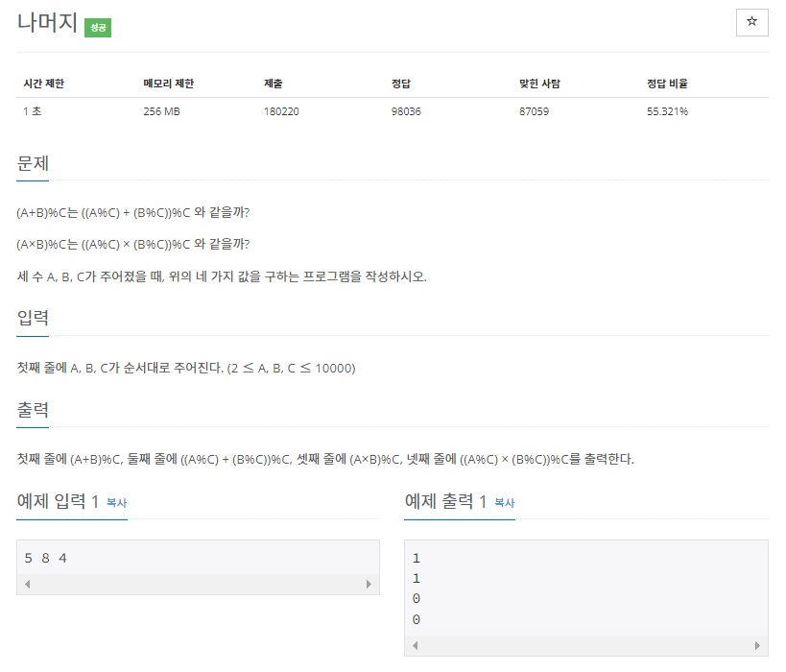Click the (A+B)%C question sentence
Screen dimensions: 786x672
[132, 212]
